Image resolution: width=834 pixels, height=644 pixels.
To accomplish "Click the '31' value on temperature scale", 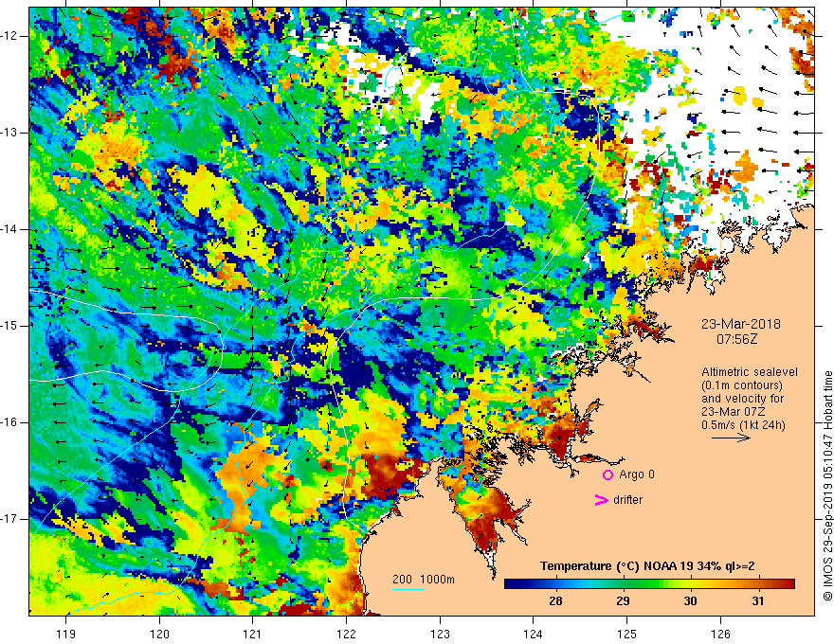I will pyautogui.click(x=758, y=601).
